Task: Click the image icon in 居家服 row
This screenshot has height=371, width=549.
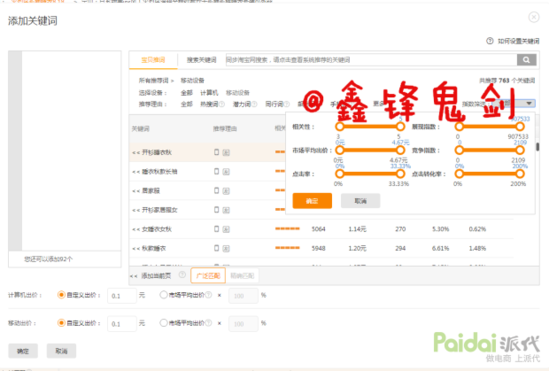Action: [226, 191]
